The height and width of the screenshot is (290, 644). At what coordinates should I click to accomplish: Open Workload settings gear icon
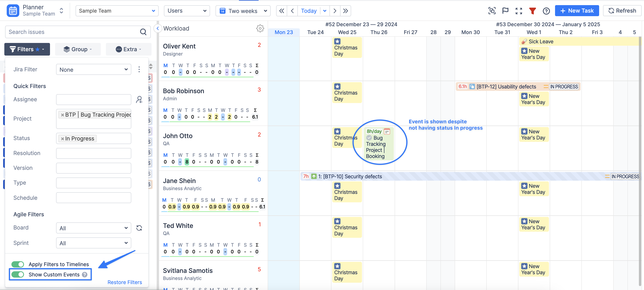[x=260, y=28]
